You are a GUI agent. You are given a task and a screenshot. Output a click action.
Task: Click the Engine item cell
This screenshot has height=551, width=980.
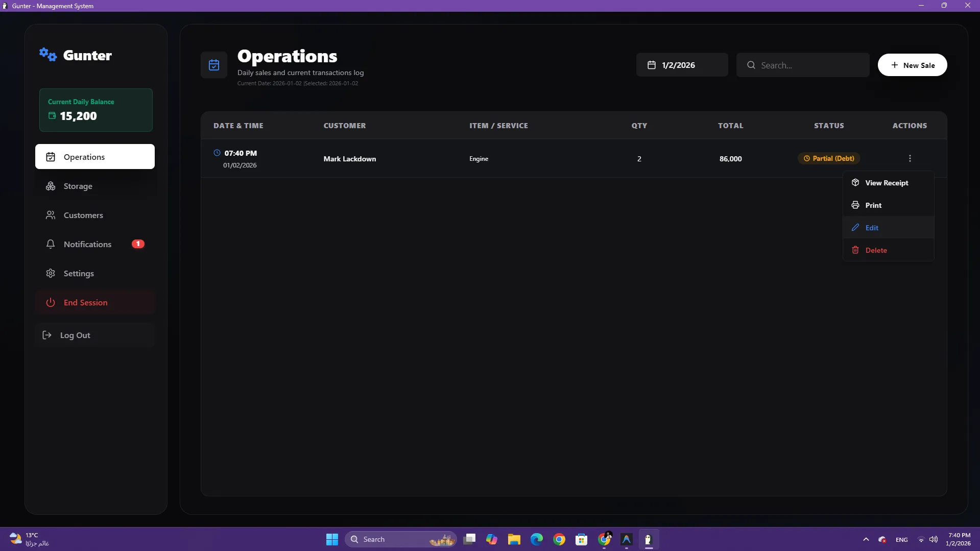(479, 159)
